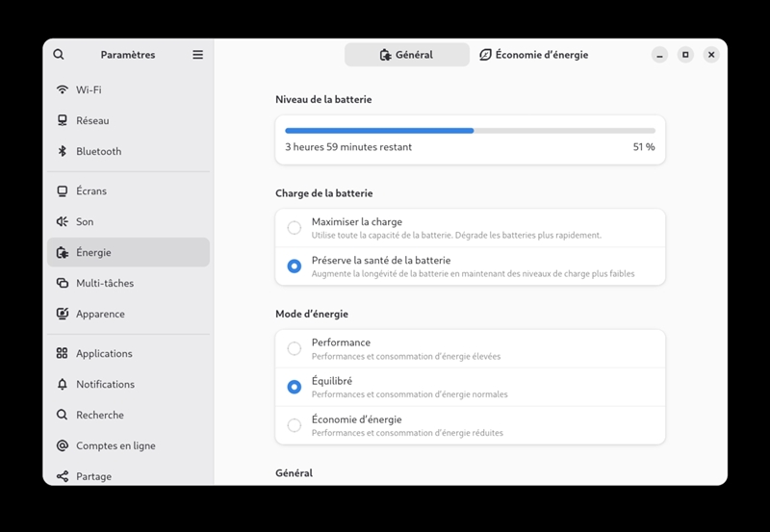Select Préserve la santé de la batterie option
This screenshot has height=532, width=770.
point(471,266)
